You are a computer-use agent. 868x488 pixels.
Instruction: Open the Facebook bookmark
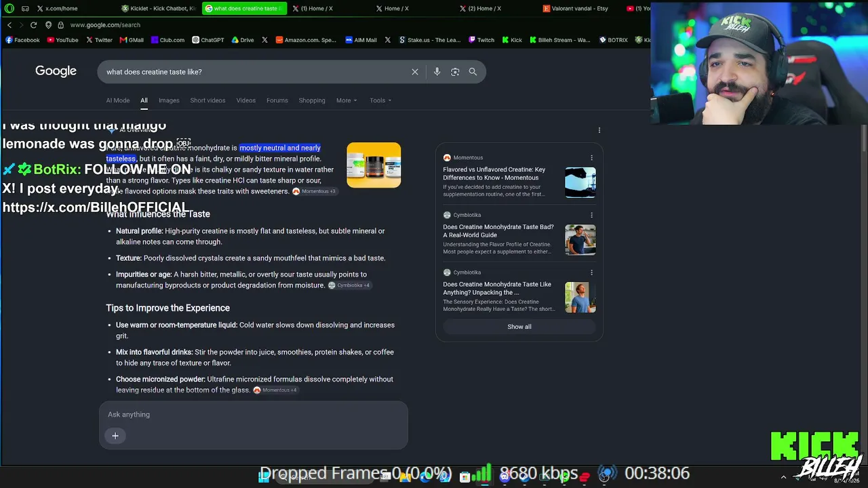coord(22,40)
